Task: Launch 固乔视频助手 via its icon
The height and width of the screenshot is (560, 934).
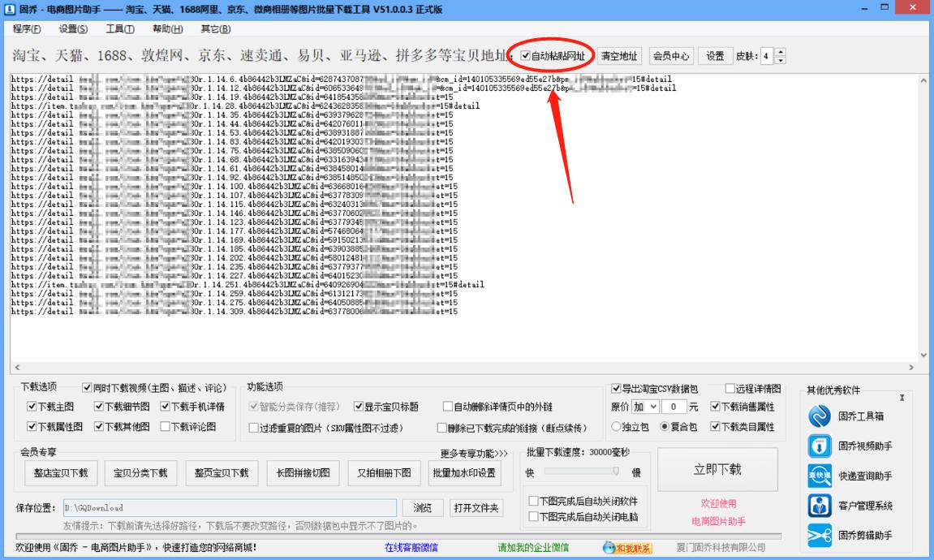Action: [x=820, y=446]
